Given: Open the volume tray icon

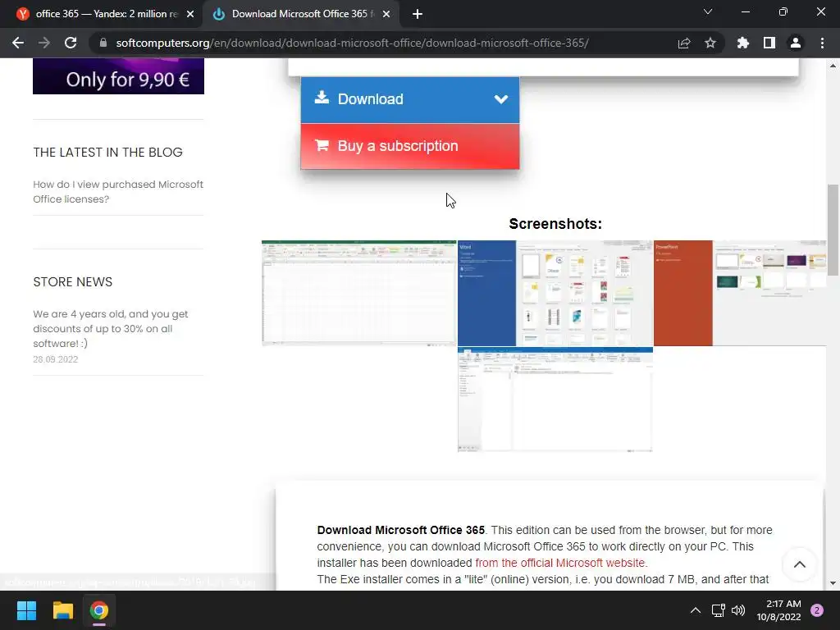Looking at the screenshot, I should (738, 610).
